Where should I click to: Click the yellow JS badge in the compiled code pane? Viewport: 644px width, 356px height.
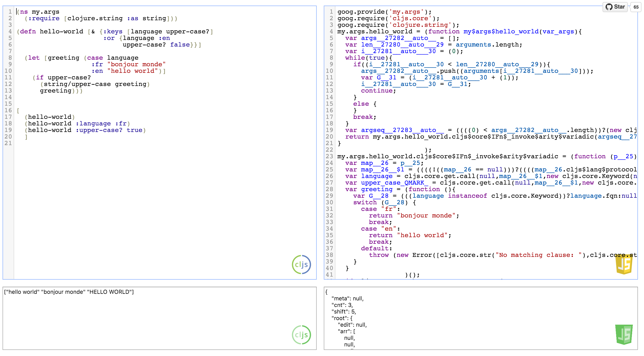(624, 264)
